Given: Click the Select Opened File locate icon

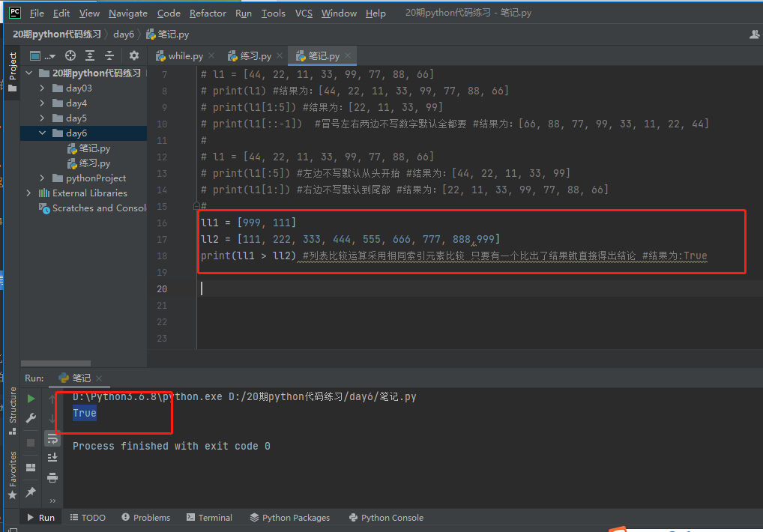Looking at the screenshot, I should coord(70,56).
